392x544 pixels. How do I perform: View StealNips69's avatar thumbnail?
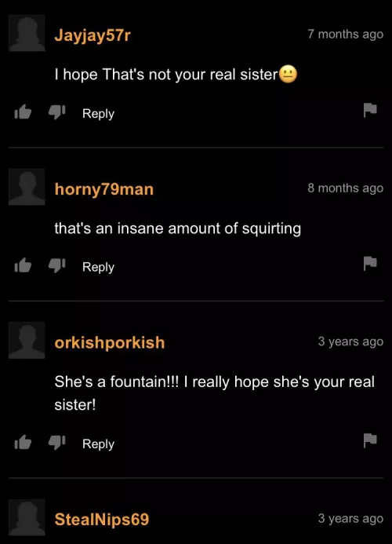[27, 517]
